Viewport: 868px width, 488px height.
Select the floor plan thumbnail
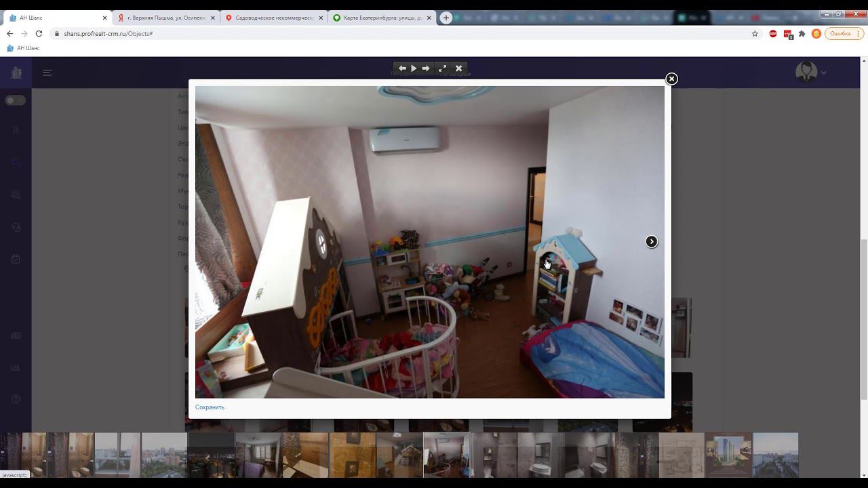[682, 455]
